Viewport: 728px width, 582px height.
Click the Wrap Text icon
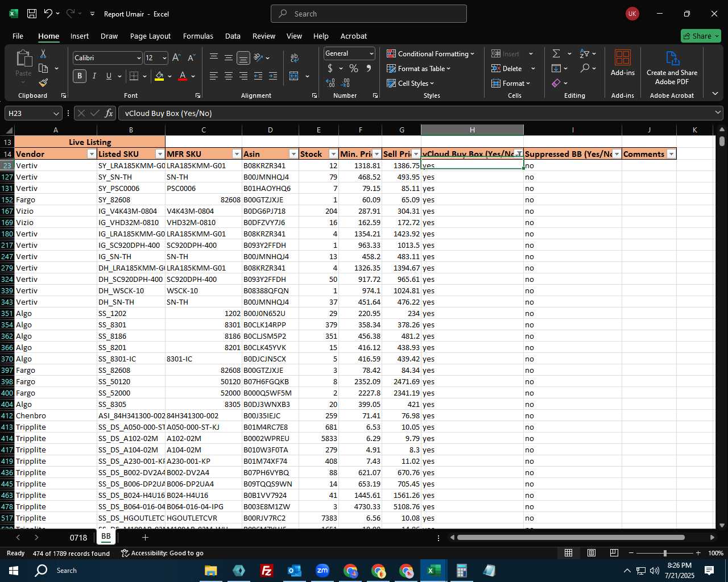pos(294,58)
